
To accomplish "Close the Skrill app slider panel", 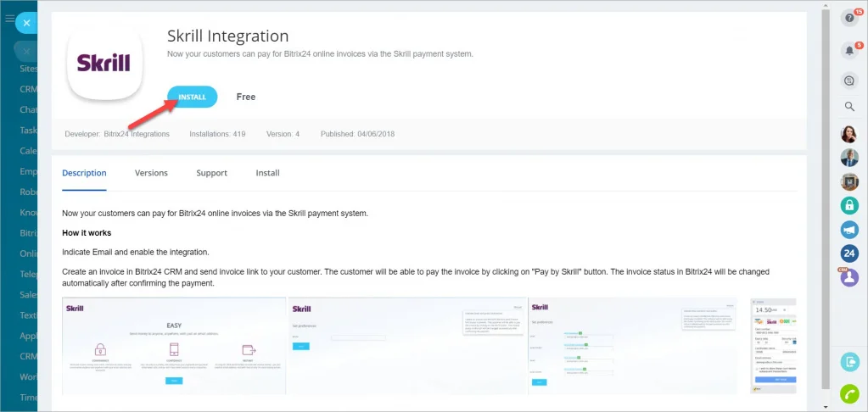I will [x=26, y=23].
